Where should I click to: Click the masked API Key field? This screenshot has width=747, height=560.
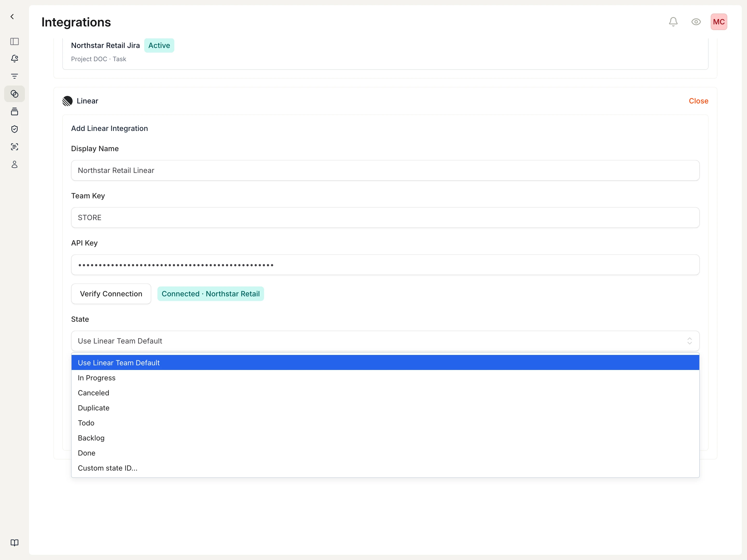[x=385, y=265]
